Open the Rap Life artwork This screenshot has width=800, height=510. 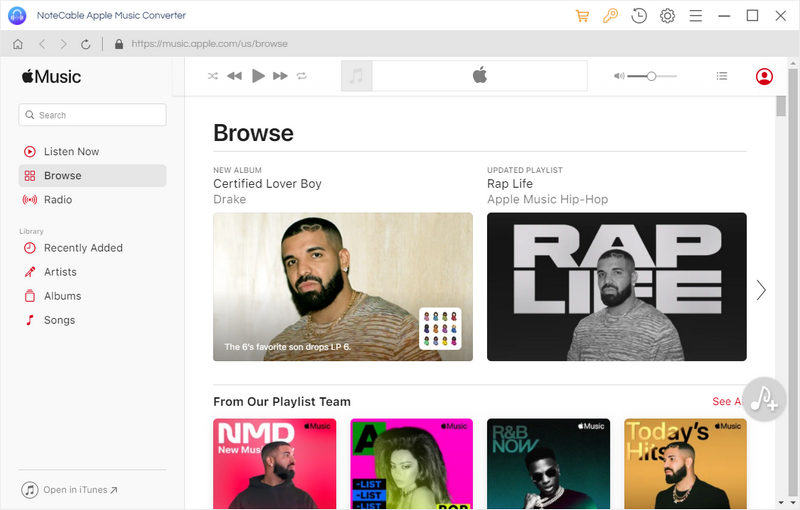click(617, 287)
